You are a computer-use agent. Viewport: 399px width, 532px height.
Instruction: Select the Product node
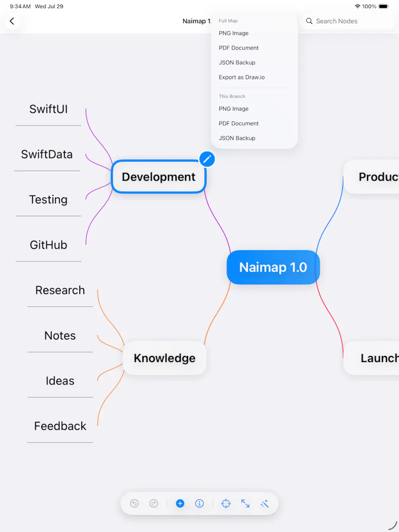click(372, 177)
